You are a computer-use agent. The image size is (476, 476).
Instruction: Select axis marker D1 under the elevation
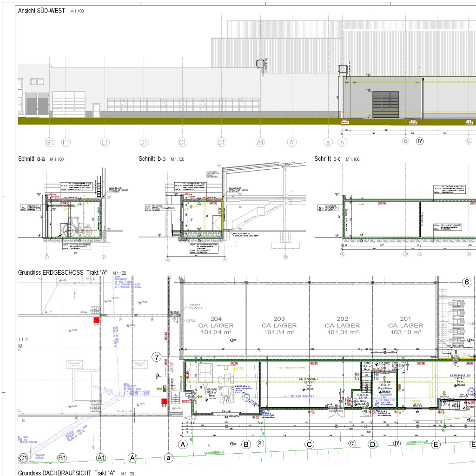[144, 142]
